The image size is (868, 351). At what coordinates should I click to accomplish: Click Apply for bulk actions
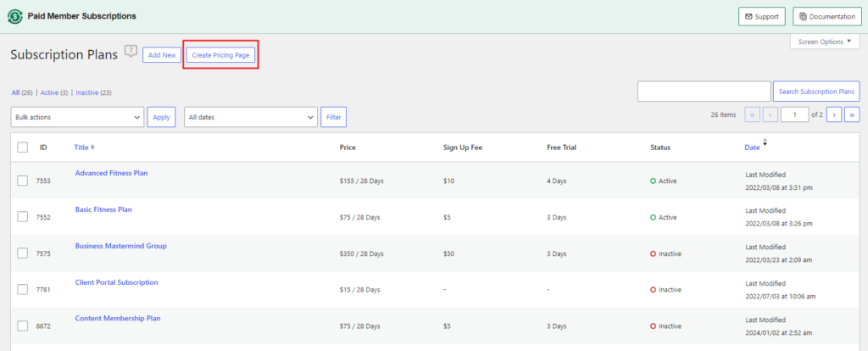[x=162, y=117]
